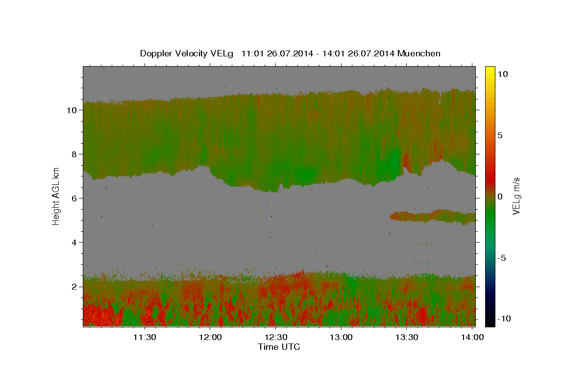This screenshot has width=588, height=392.
Task: Pick the yellow top of the colorbar
Action: (x=490, y=71)
